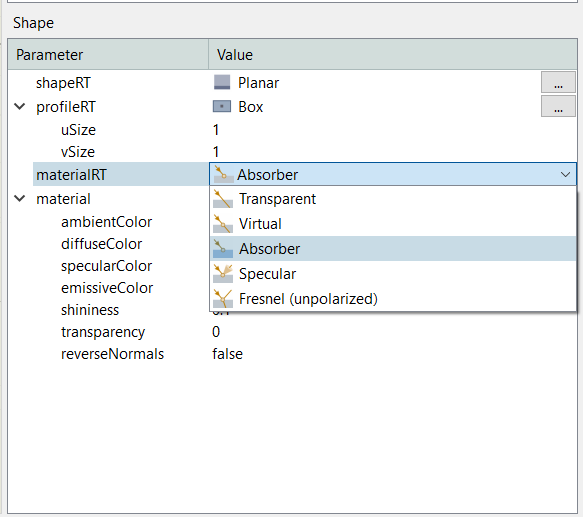Viewport: 583px width, 517px height.
Task: Select the material parameter row
Action: point(63,199)
